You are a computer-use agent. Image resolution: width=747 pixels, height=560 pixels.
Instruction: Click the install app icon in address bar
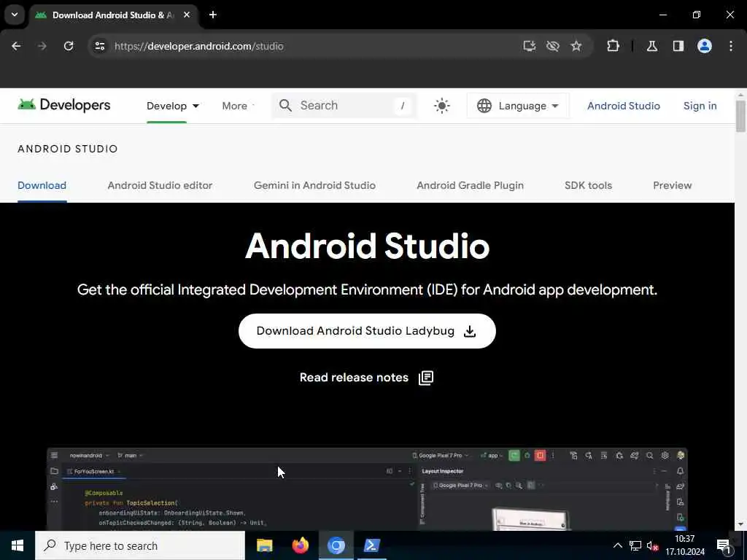[530, 46]
